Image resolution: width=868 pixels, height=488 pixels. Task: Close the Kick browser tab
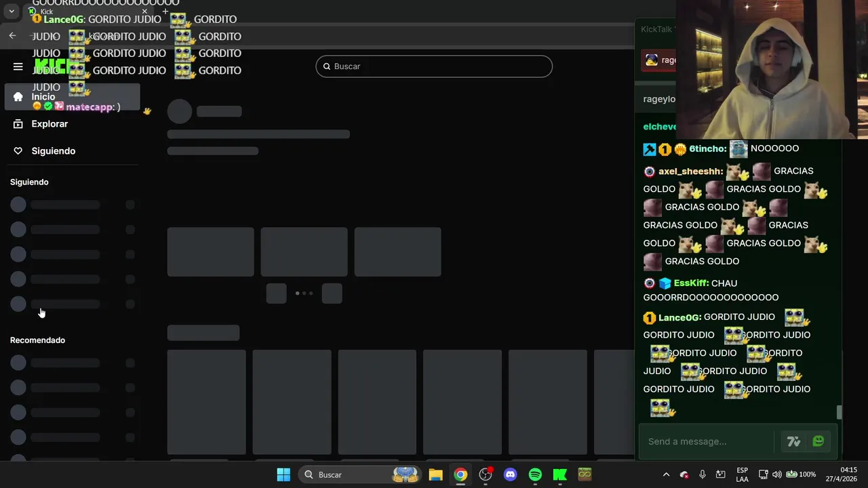coord(144,12)
